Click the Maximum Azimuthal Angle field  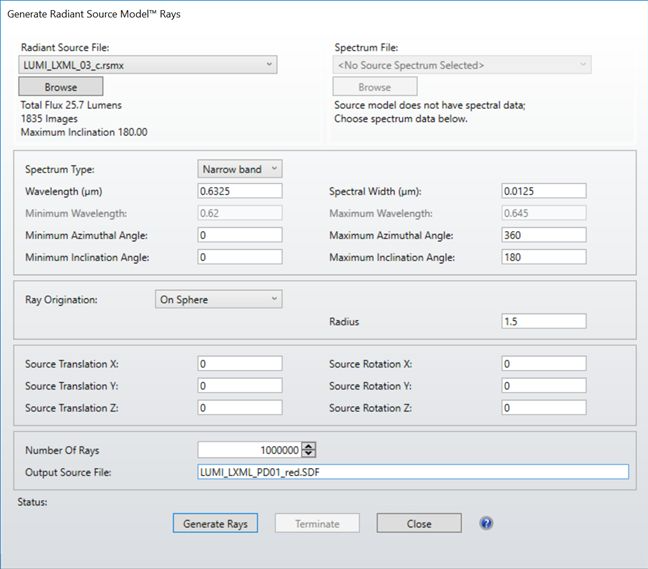(543, 235)
